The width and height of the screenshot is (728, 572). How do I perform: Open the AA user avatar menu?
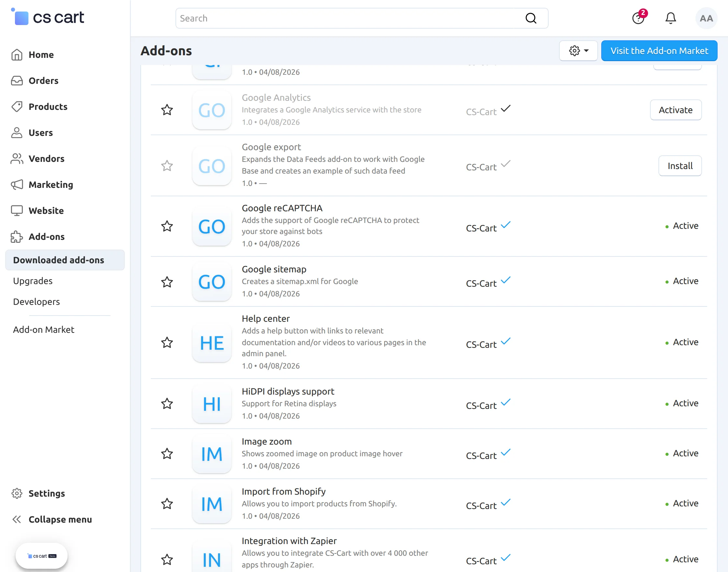pyautogui.click(x=706, y=18)
